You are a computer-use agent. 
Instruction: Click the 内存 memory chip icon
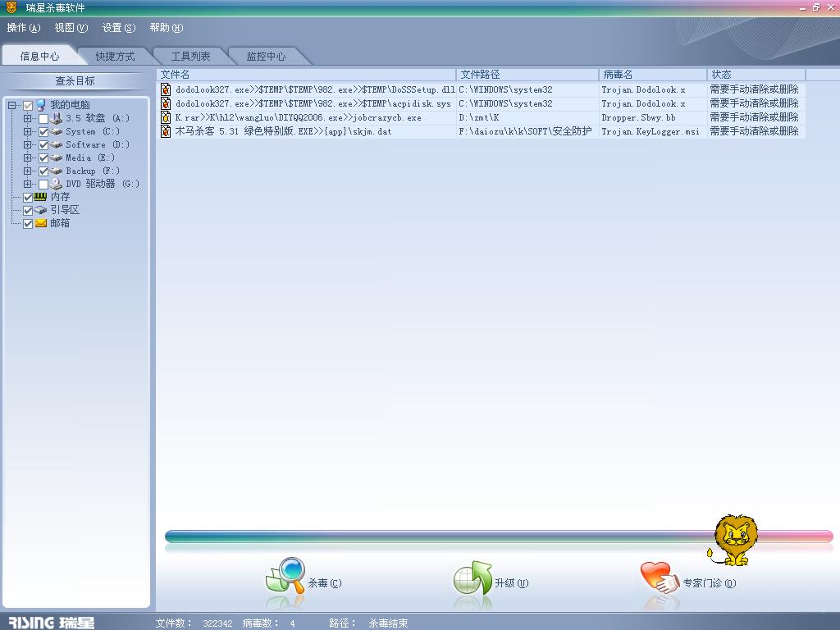tap(41, 197)
